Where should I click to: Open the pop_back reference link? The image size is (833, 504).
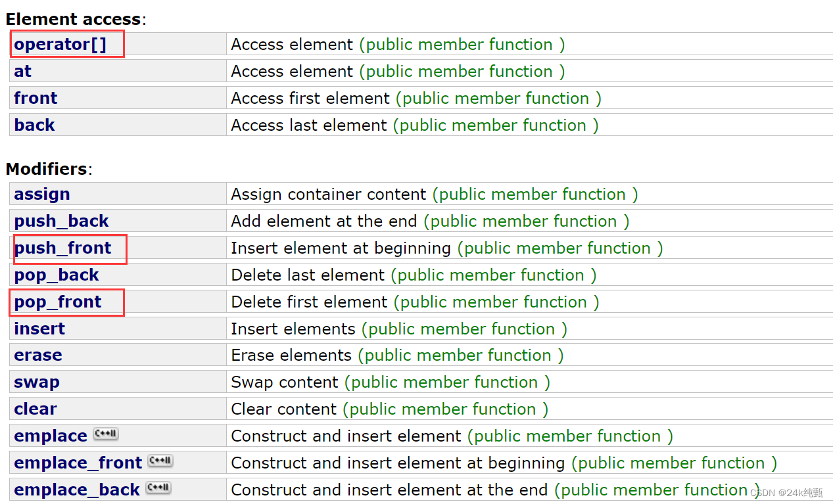[x=57, y=275]
